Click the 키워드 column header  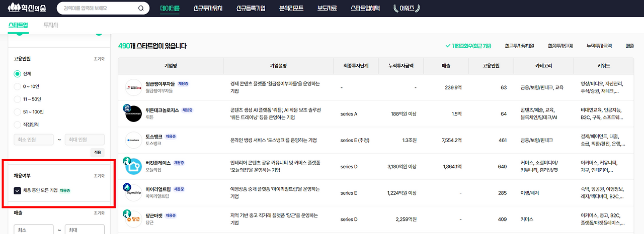click(x=604, y=65)
